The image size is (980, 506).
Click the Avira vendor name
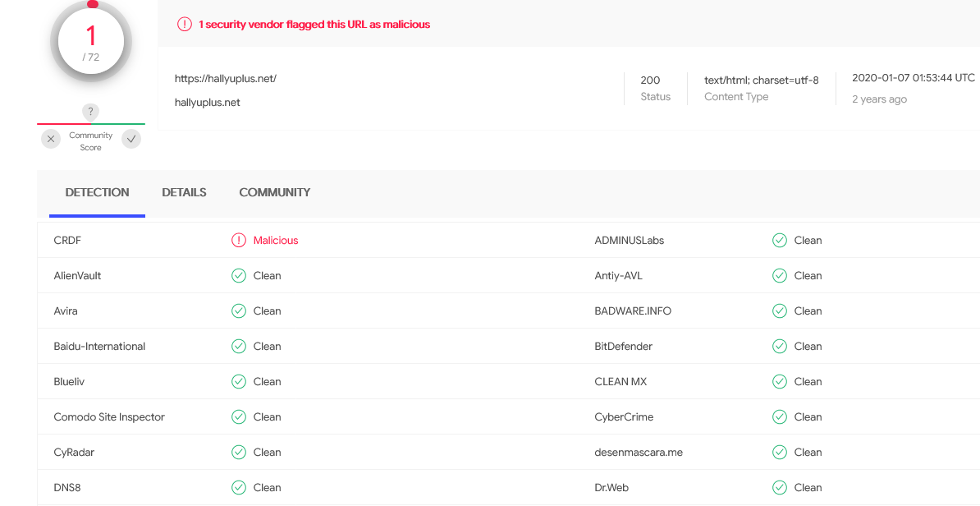(66, 310)
